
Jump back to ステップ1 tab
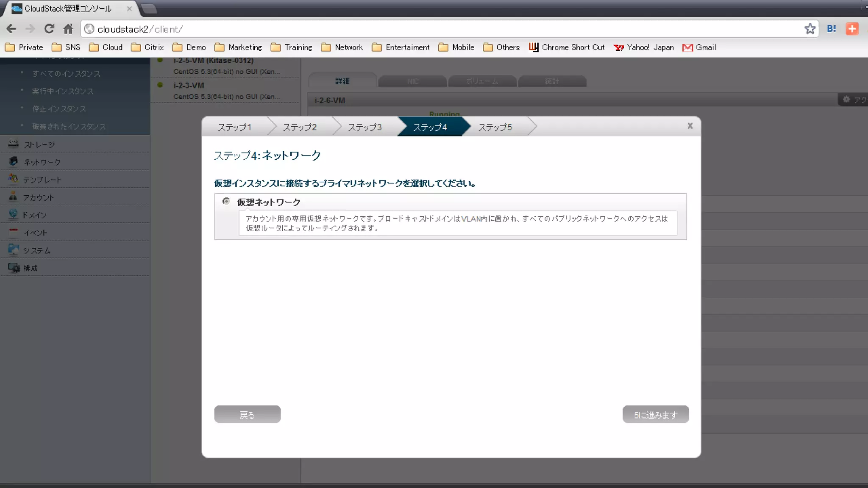tap(234, 127)
